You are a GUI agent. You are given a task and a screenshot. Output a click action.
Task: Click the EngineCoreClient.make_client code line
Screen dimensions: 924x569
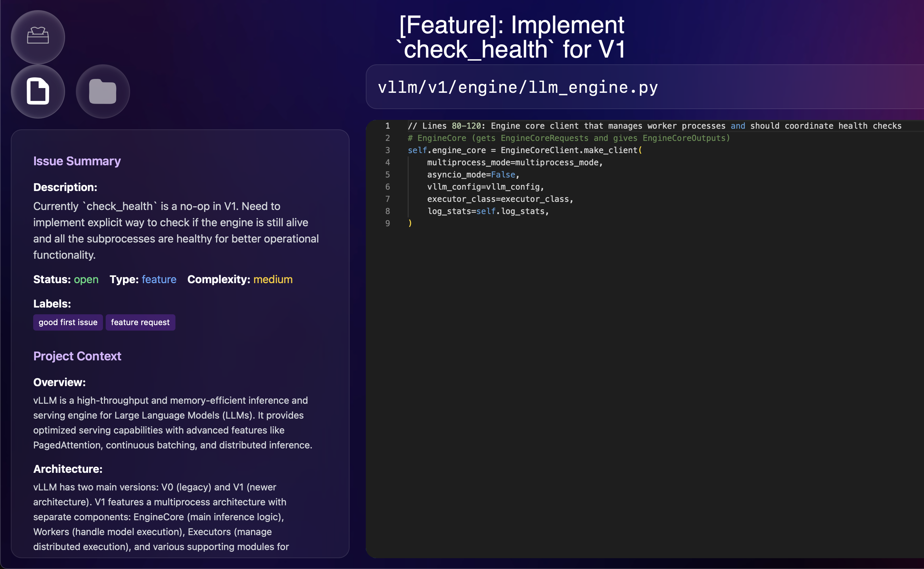tap(524, 150)
